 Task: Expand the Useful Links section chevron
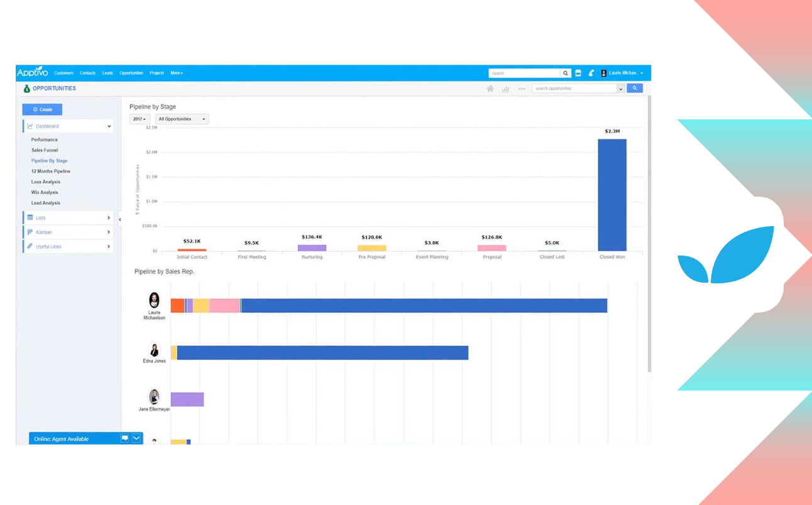tap(109, 247)
